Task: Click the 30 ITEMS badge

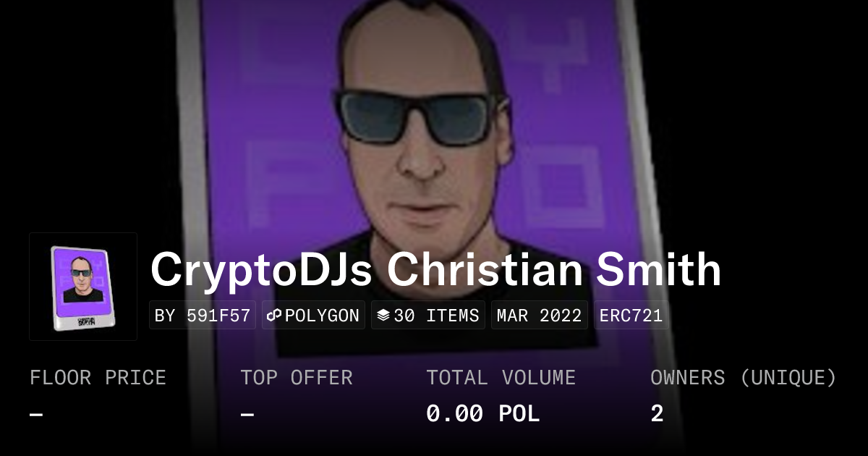Action: [x=428, y=316]
